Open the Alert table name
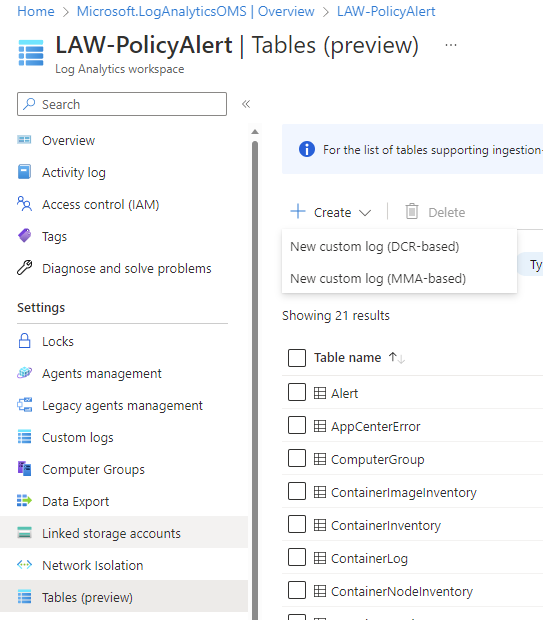The image size is (543, 620). 344,393
